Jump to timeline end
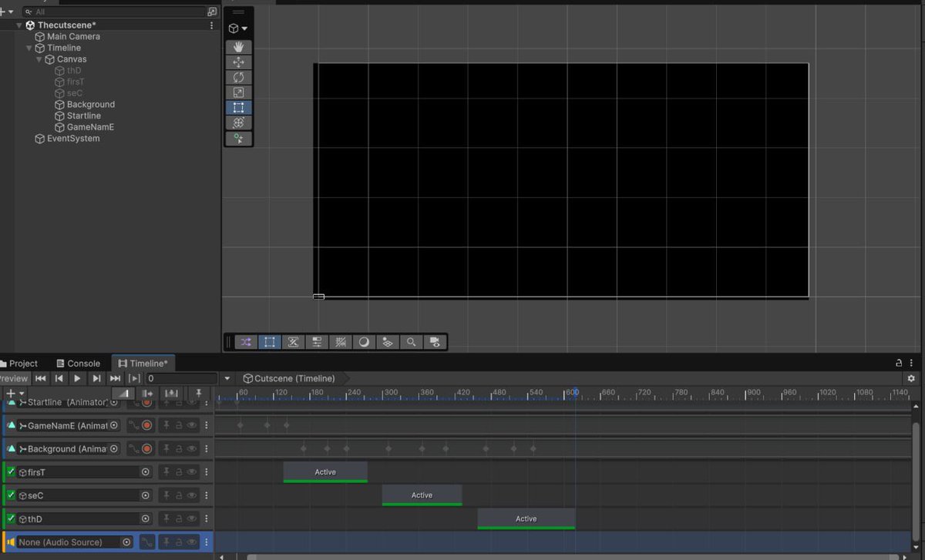Viewport: 925px width, 560px height. (115, 378)
